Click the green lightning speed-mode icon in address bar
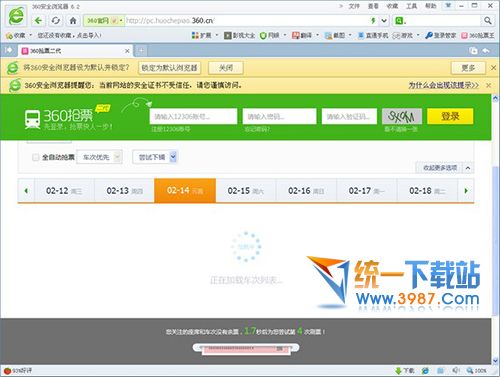This screenshot has height=377, width=500. point(373,21)
